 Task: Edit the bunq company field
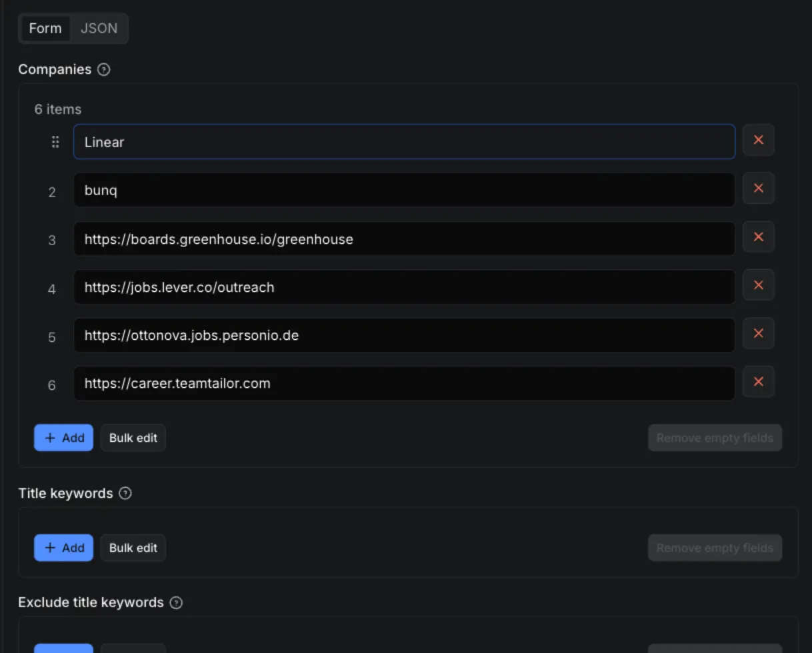tap(404, 190)
